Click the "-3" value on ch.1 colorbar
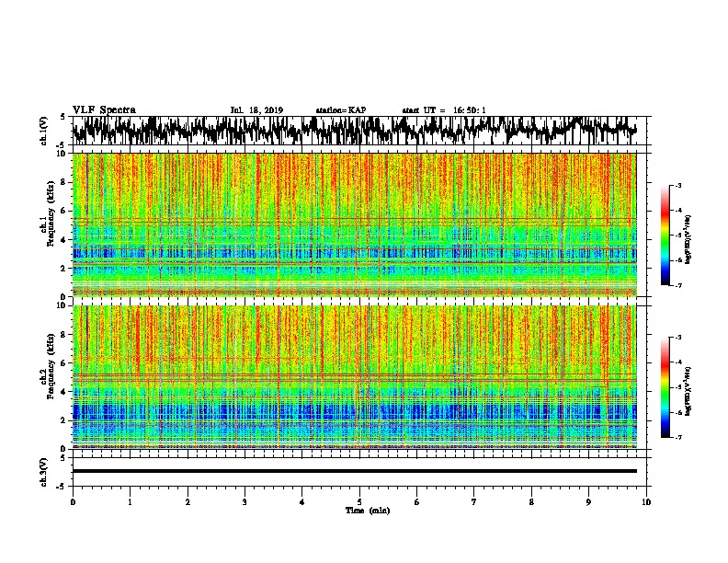 (678, 186)
